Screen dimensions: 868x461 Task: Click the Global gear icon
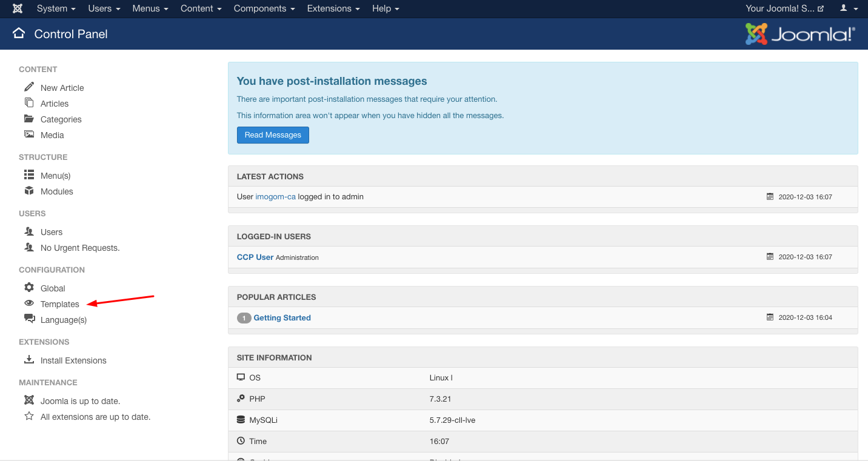click(29, 287)
